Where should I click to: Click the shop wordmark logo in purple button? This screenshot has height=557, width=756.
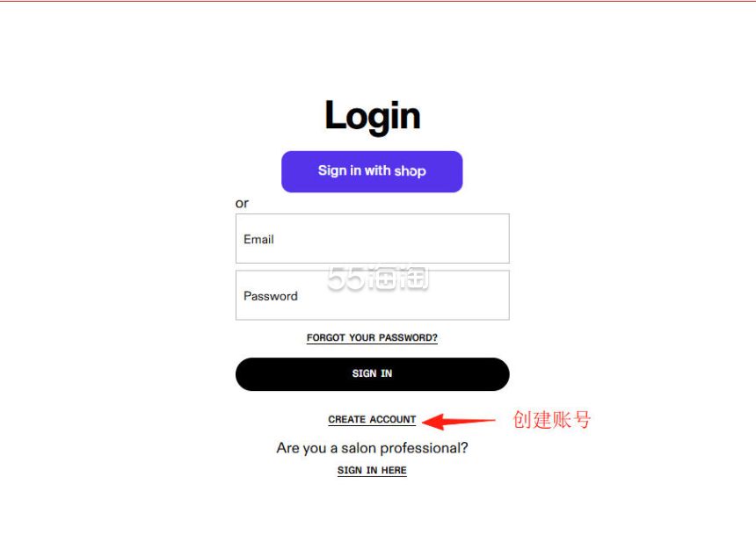(x=410, y=171)
